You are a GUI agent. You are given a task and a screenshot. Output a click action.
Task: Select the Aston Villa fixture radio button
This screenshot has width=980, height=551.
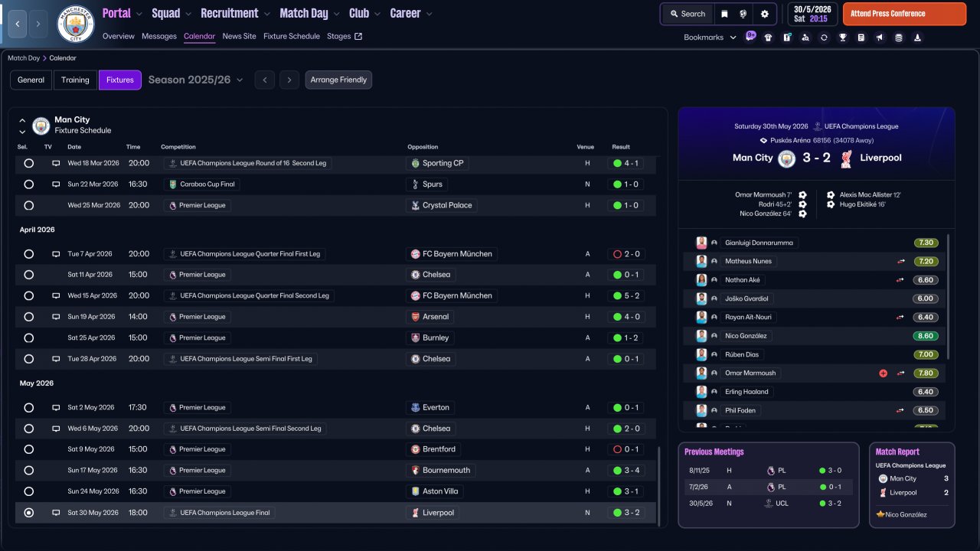coord(29,491)
